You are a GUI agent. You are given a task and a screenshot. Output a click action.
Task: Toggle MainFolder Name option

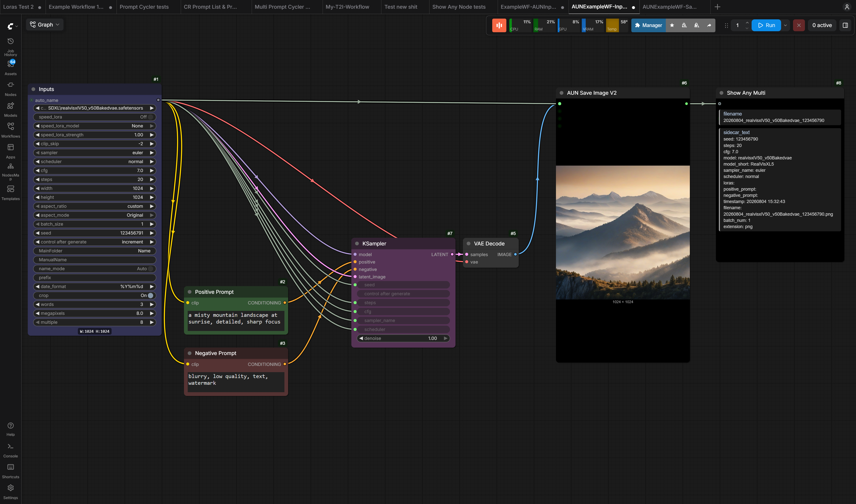point(95,251)
